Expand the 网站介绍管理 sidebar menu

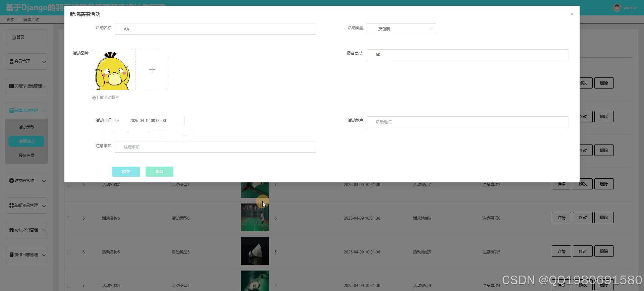[26, 230]
